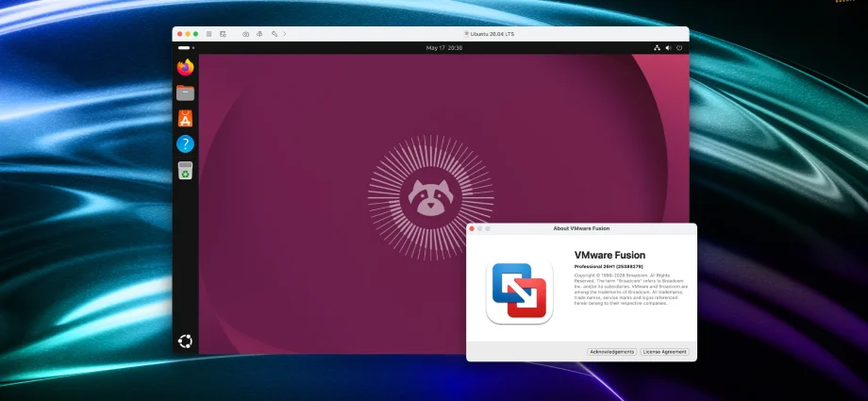Click the Acknowledgements button
The image size is (868, 401).
(611, 352)
